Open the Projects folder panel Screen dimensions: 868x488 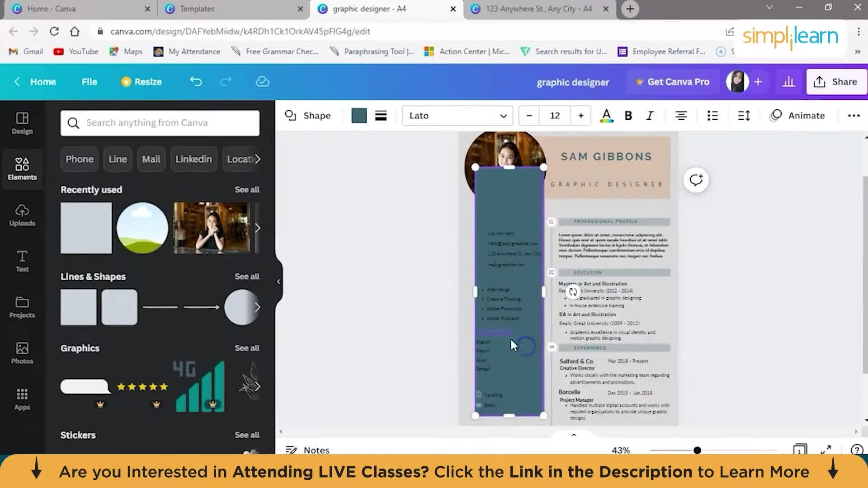[22, 307]
